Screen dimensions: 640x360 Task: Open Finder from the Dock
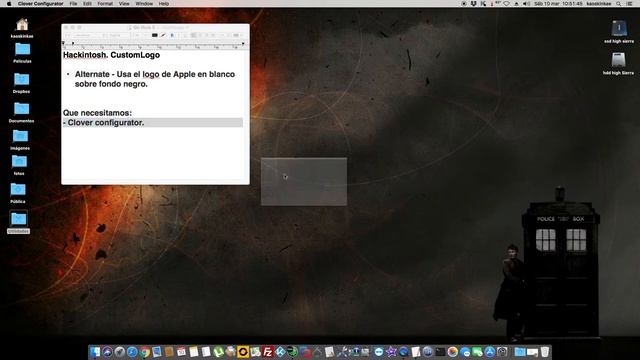[x=95, y=352]
